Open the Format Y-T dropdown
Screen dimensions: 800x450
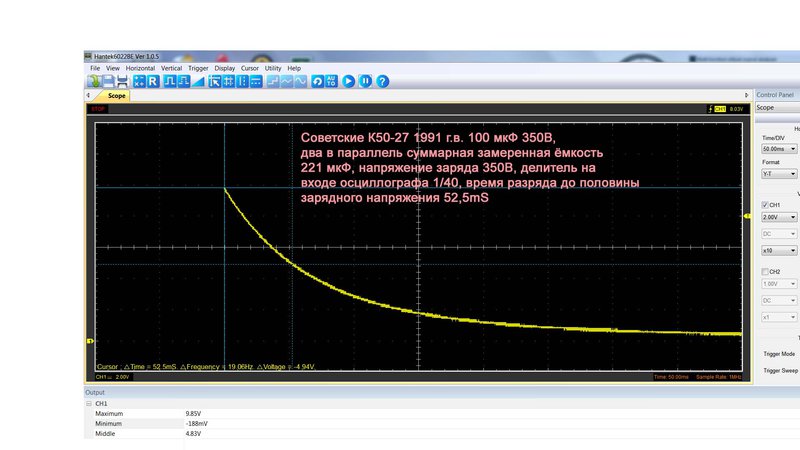[779, 174]
